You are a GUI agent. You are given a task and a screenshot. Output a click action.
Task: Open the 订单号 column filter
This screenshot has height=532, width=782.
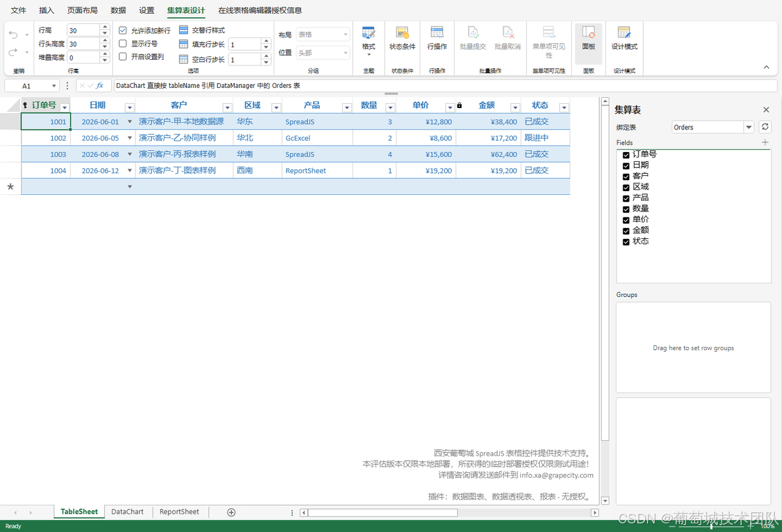65,107
